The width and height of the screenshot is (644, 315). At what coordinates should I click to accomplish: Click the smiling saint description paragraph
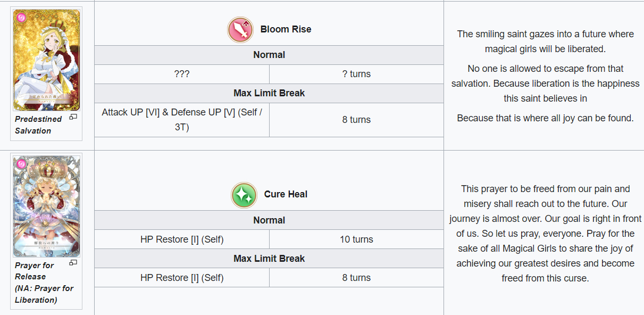[x=545, y=42]
